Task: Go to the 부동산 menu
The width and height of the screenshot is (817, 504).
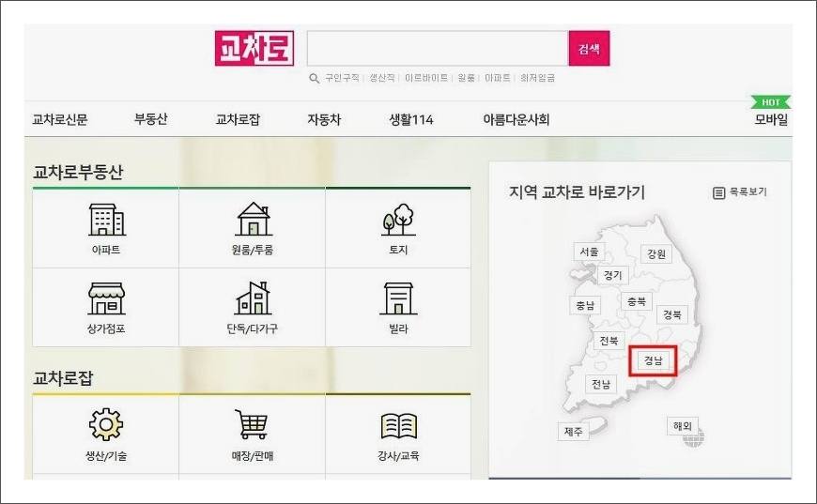Action: point(150,118)
